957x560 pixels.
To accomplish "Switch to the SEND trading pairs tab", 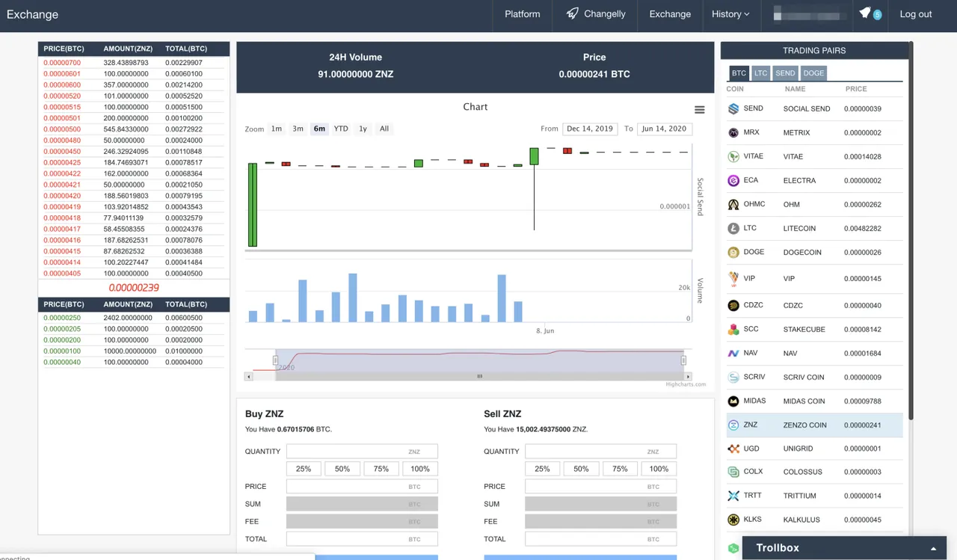I will [x=785, y=73].
